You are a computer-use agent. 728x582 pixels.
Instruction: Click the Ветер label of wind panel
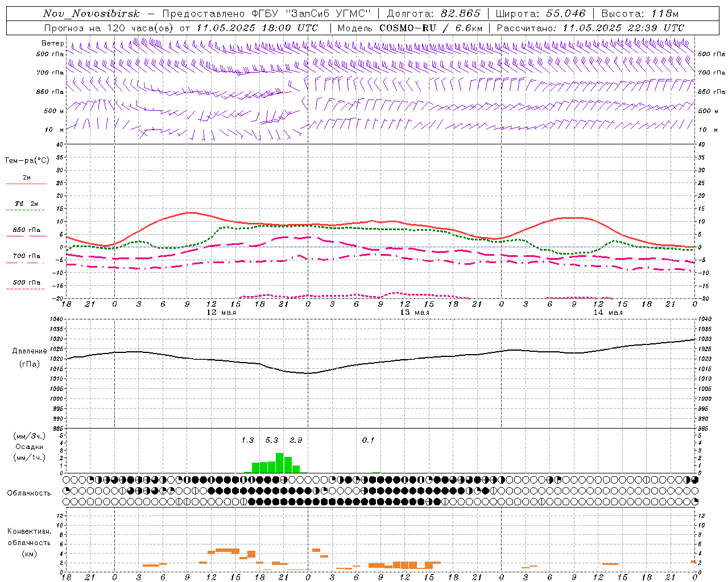click(52, 43)
